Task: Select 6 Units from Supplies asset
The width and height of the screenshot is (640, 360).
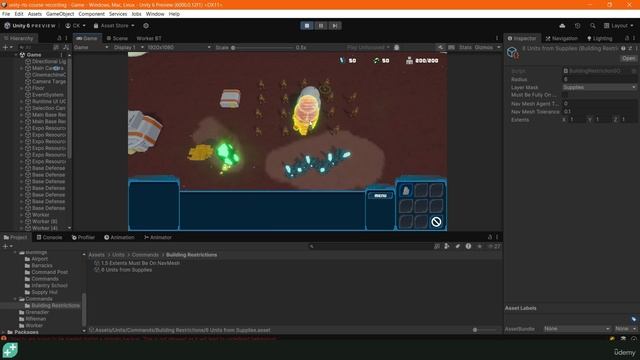Action: 123,270
